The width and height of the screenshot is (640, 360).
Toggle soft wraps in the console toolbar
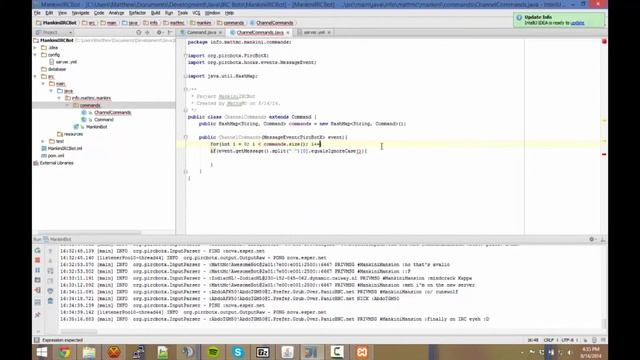[50, 271]
